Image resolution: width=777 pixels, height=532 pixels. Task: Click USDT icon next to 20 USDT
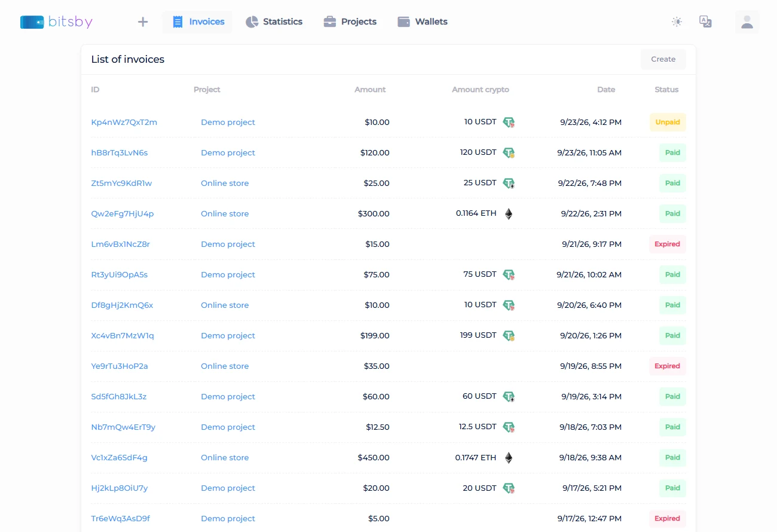(x=509, y=488)
